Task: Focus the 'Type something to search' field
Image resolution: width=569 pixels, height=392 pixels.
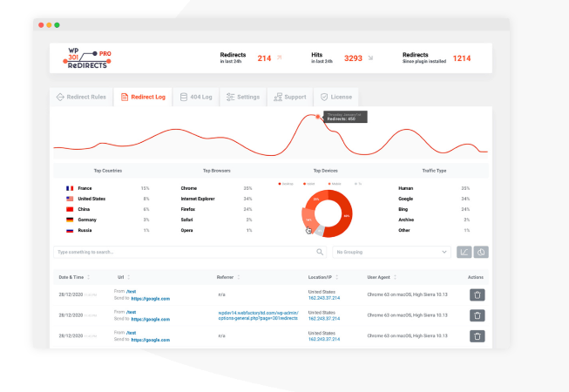Action: pos(190,252)
